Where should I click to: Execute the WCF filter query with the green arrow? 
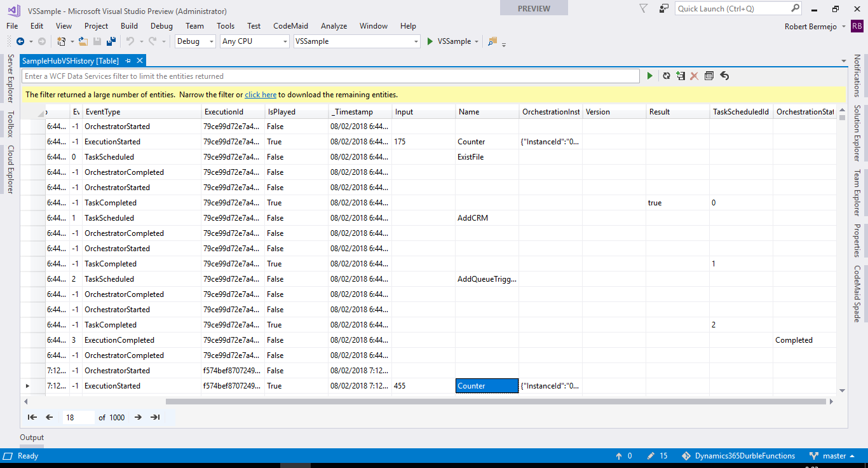pos(649,76)
